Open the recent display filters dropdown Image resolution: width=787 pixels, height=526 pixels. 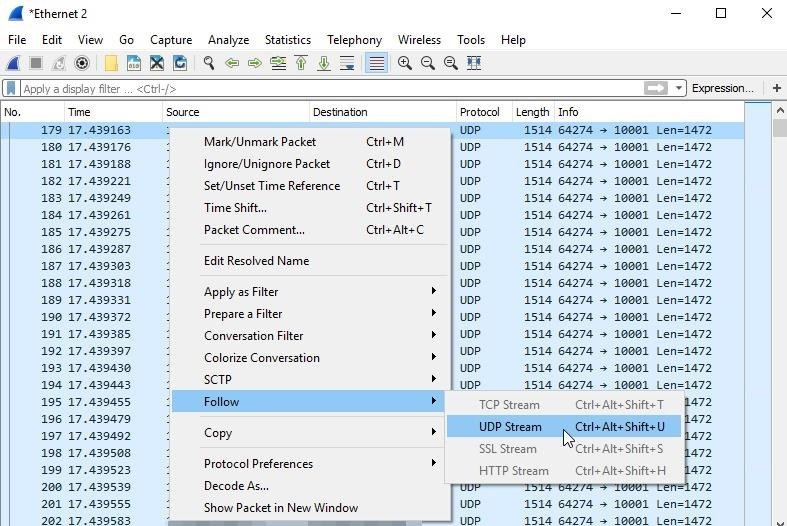point(679,88)
